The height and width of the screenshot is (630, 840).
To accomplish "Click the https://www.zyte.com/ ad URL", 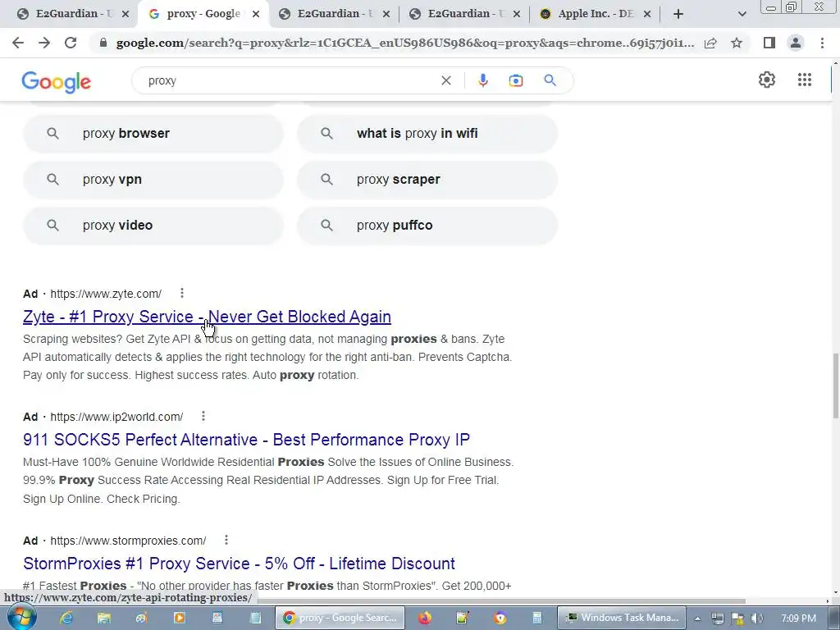I will click(106, 294).
